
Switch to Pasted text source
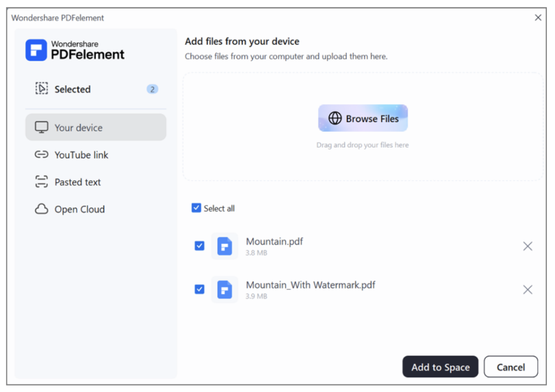(x=95, y=182)
